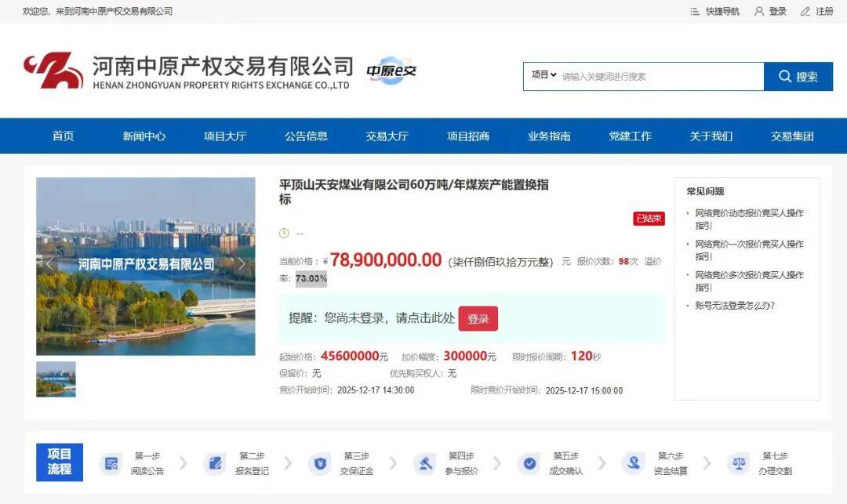Click the 办理交割 scales icon

pyautogui.click(x=739, y=463)
